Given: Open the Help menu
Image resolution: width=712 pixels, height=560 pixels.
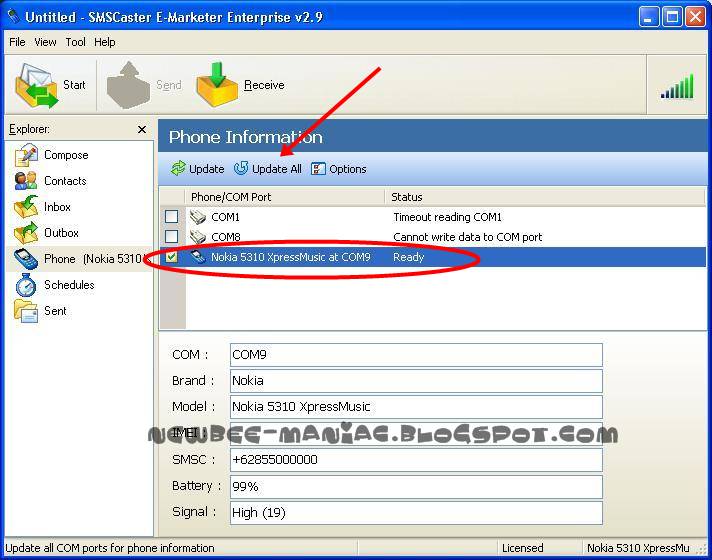Looking at the screenshot, I should (105, 42).
